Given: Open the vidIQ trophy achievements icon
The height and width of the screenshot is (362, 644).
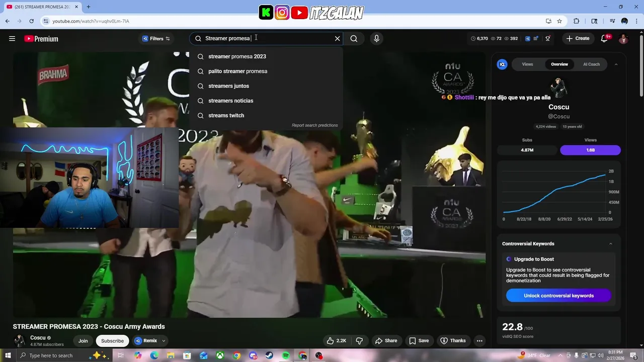Looking at the screenshot, I should point(548,38).
